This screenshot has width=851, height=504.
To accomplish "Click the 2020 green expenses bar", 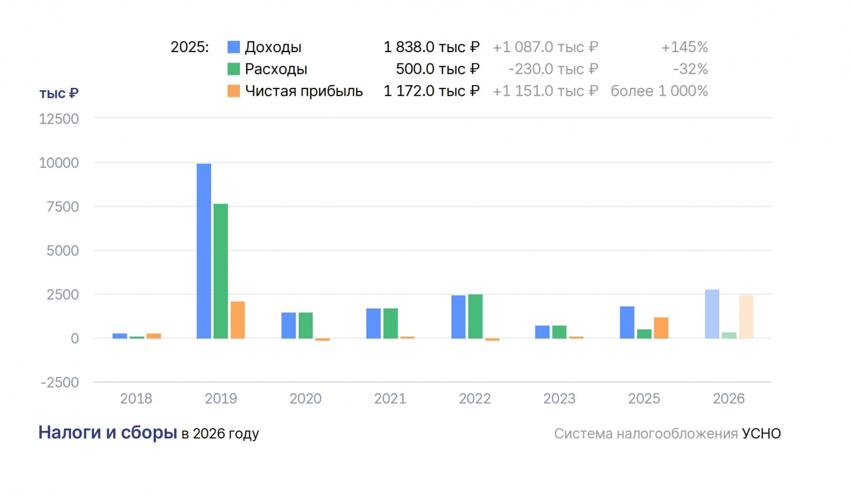I will pos(306,325).
